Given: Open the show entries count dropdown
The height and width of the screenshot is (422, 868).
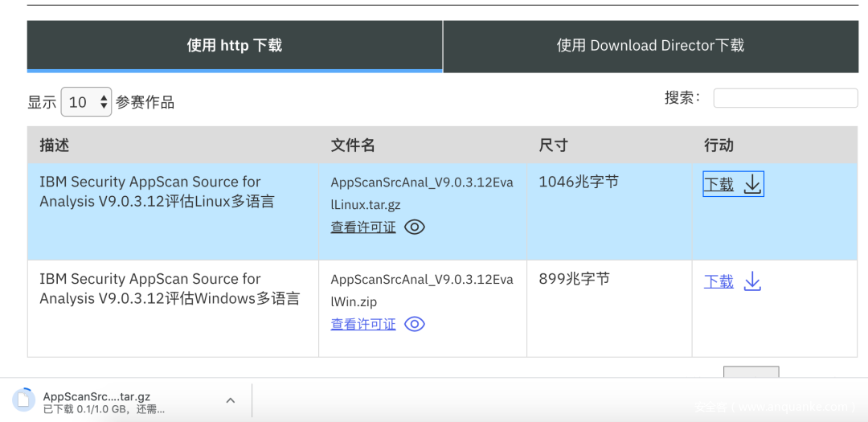Looking at the screenshot, I should pyautogui.click(x=86, y=102).
